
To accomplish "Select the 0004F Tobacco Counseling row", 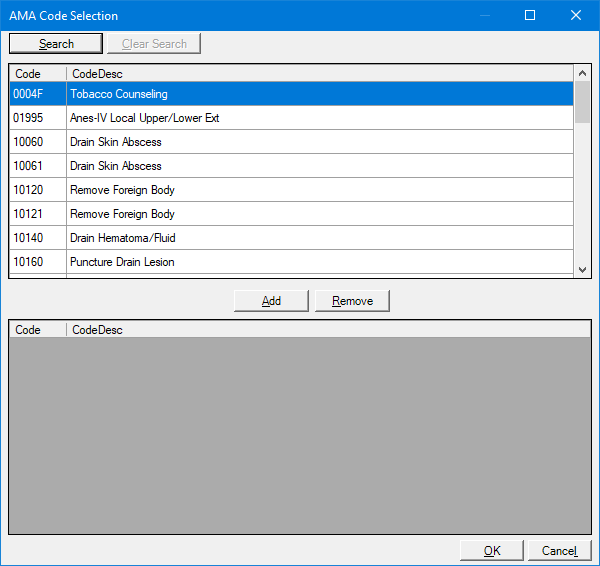I will pyautogui.click(x=290, y=94).
